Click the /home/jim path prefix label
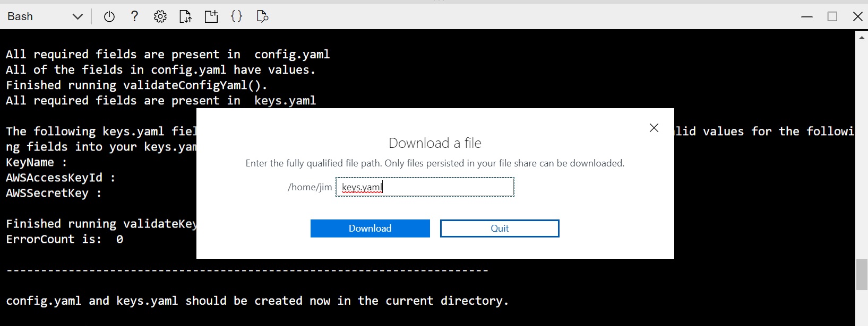The height and width of the screenshot is (326, 868). click(x=310, y=187)
